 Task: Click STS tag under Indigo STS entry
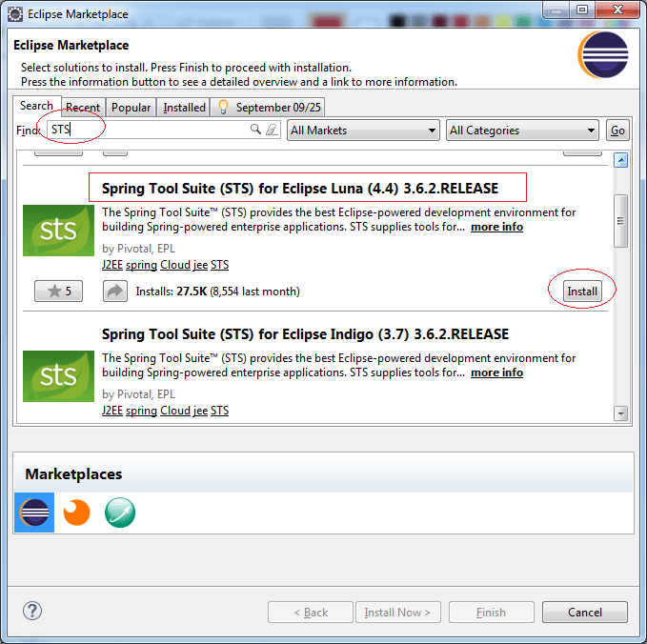(x=219, y=411)
